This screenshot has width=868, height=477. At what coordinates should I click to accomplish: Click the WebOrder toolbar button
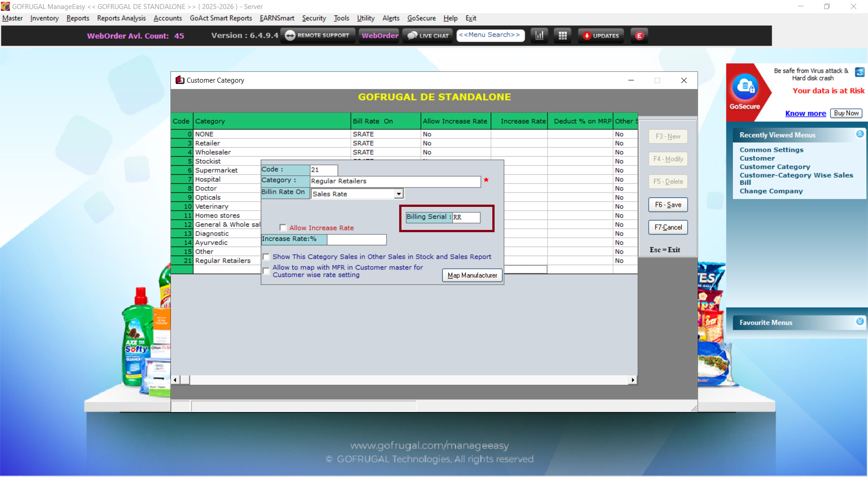[x=380, y=36]
